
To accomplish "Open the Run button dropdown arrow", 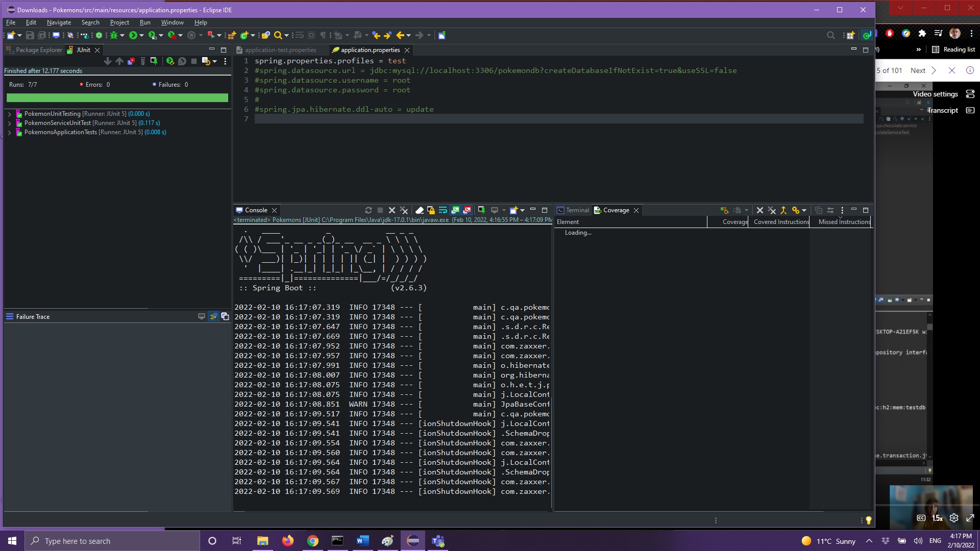I will [x=141, y=35].
